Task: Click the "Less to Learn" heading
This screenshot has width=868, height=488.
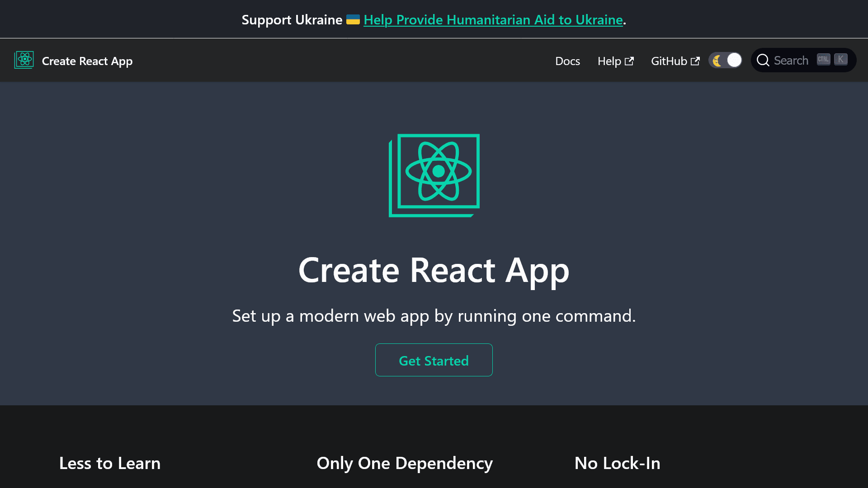Action: (x=110, y=464)
